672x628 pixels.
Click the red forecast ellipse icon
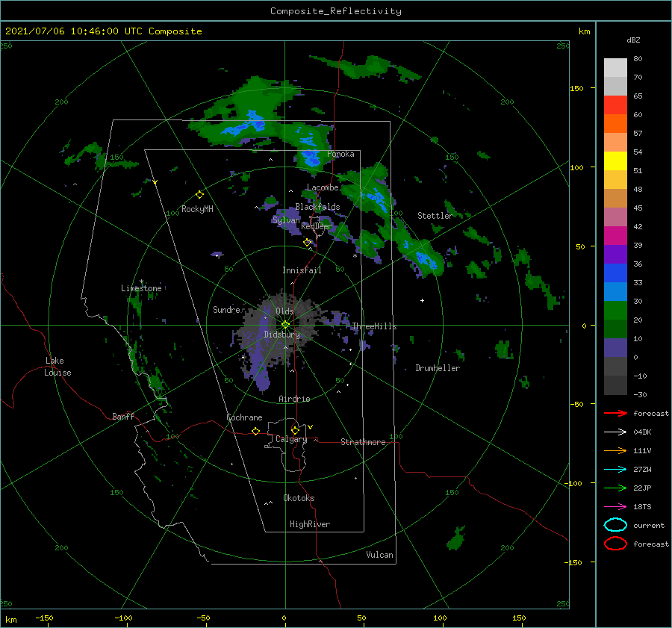(615, 544)
